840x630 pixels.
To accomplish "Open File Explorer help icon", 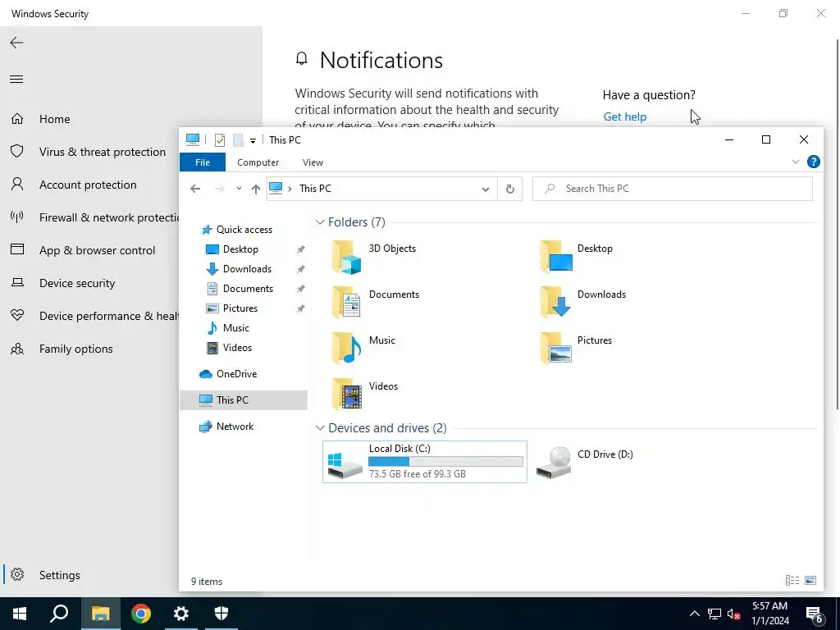I will [813, 162].
